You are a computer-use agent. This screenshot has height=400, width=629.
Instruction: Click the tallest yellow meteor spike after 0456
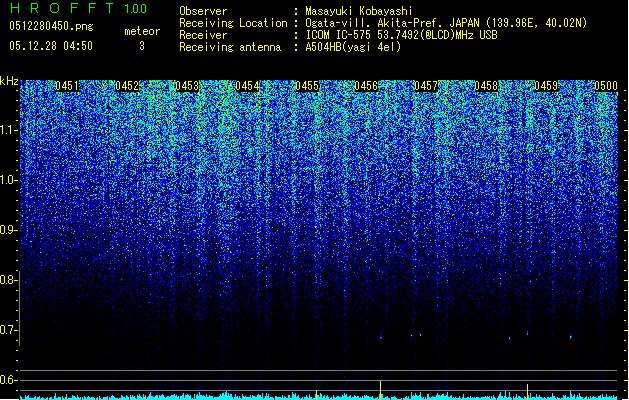pos(380,390)
